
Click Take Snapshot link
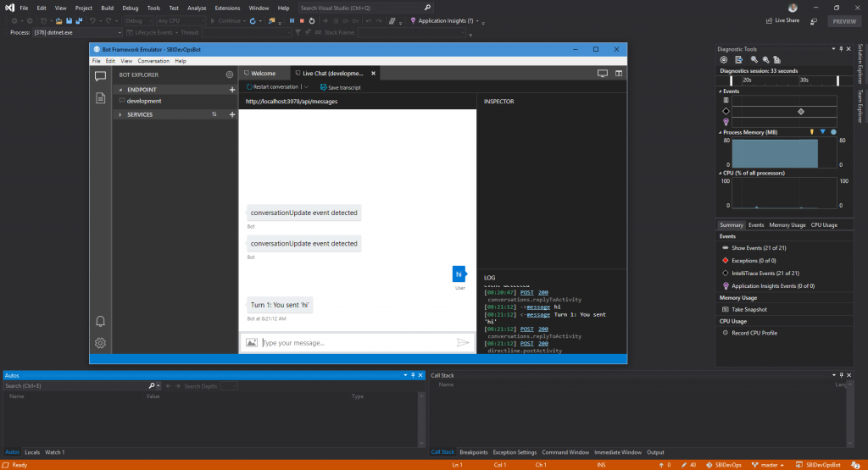pyautogui.click(x=749, y=310)
